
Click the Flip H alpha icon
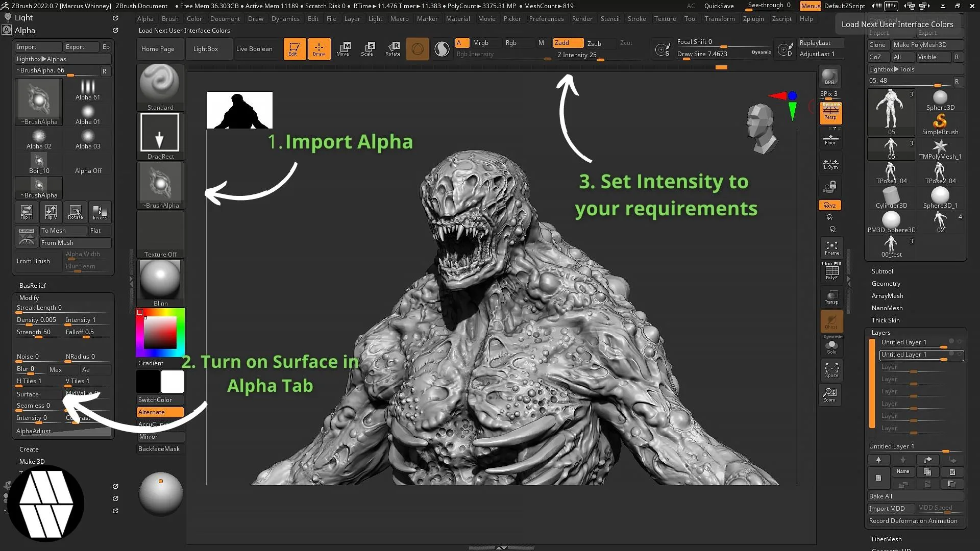pos(26,212)
